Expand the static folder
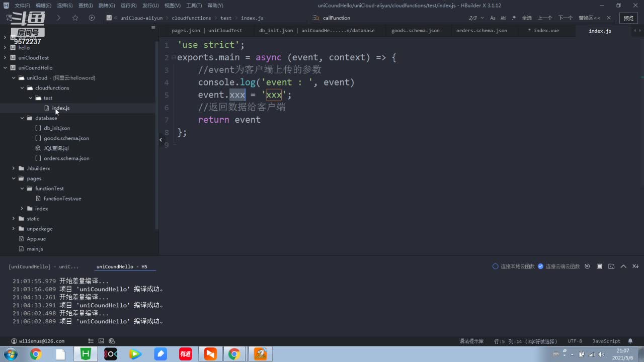The height and width of the screenshot is (362, 644). click(14, 219)
